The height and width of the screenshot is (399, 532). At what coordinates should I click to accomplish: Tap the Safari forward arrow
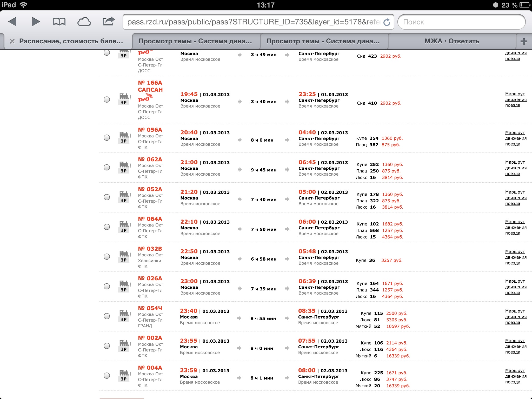pos(36,22)
